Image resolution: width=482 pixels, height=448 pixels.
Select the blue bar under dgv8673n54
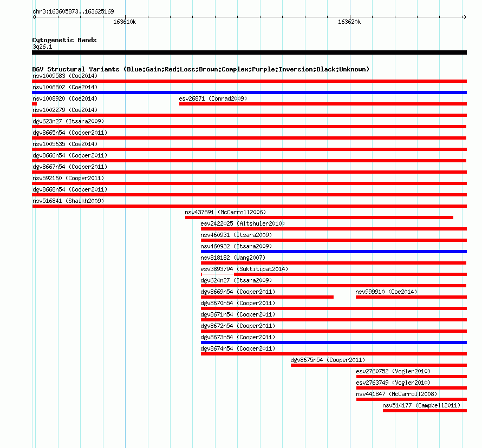(334, 342)
